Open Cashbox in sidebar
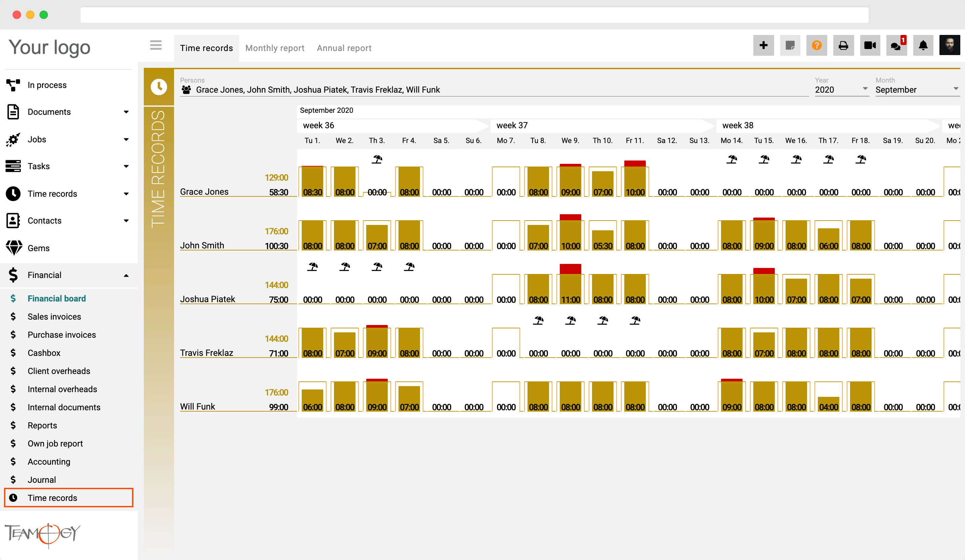Image resolution: width=965 pixels, height=560 pixels. [x=44, y=353]
